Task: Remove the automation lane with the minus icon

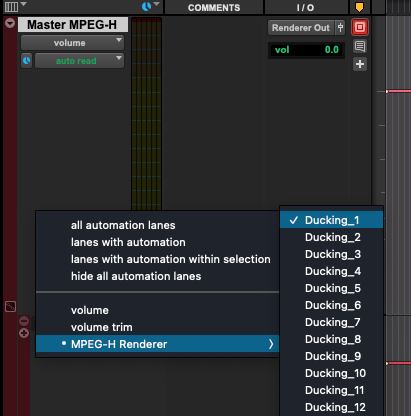Action: [x=24, y=321]
